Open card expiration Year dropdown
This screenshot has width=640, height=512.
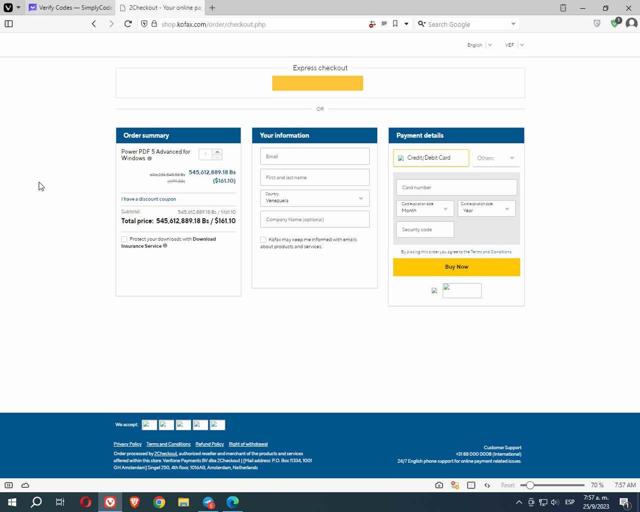click(x=487, y=208)
